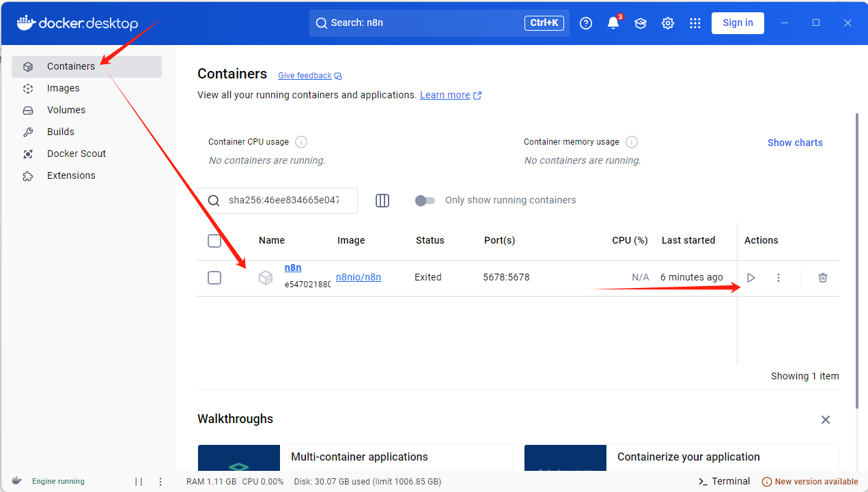This screenshot has width=868, height=492.
Task: Click Disk usage text in status bar
Action: point(367,481)
